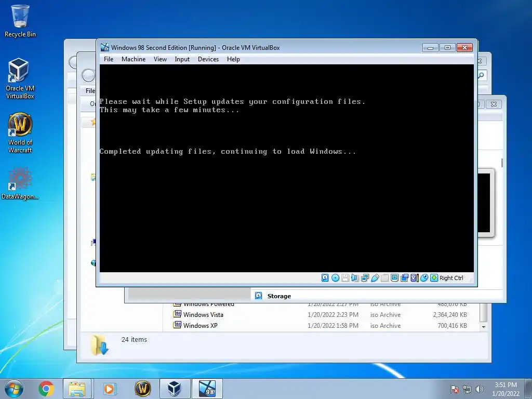Select the Recycle Bin desktop icon
The image size is (532, 399).
tap(20, 21)
